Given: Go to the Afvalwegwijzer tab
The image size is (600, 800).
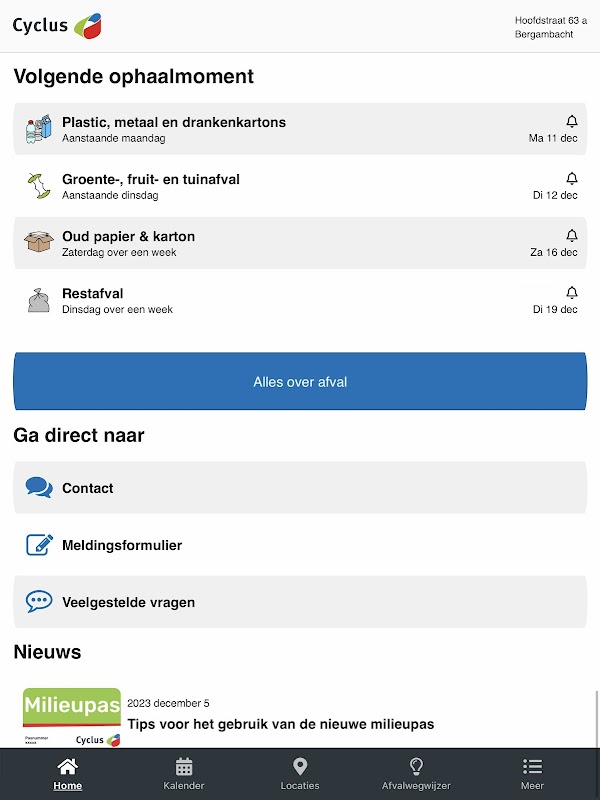Looking at the screenshot, I should tap(416, 774).
